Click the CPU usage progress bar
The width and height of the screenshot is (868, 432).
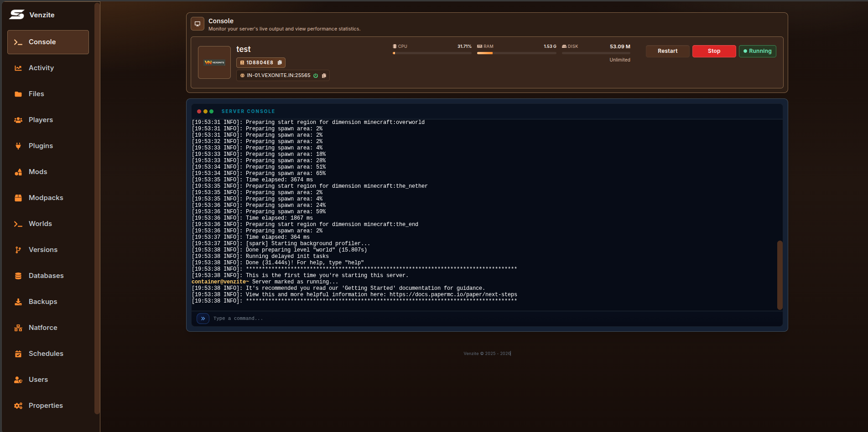[x=432, y=53]
